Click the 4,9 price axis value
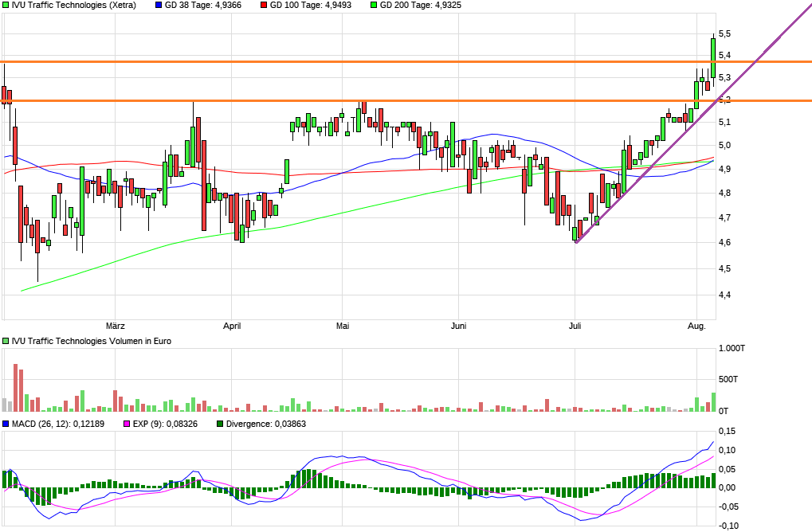Viewport: 812px width, 532px height. coord(725,169)
